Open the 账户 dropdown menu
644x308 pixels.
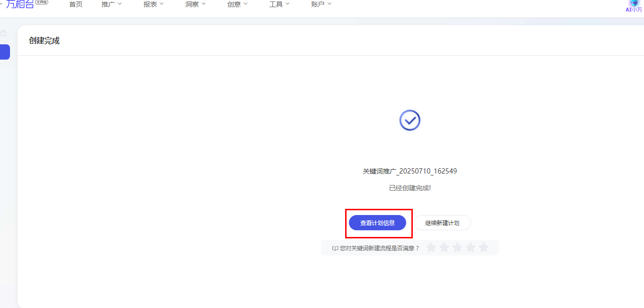321,4
